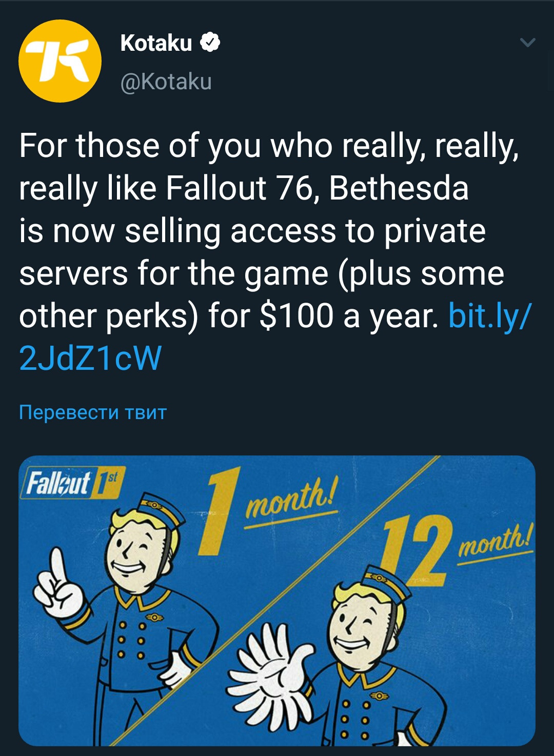Screen dimensions: 554x756
Task: Click the word "Bethesda" in the tweet
Action: point(399,188)
